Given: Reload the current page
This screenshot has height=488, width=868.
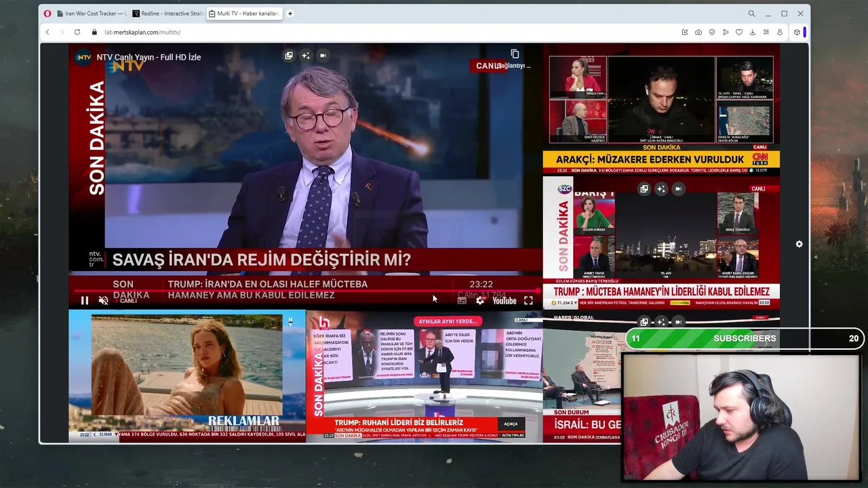Looking at the screenshot, I should (x=77, y=32).
